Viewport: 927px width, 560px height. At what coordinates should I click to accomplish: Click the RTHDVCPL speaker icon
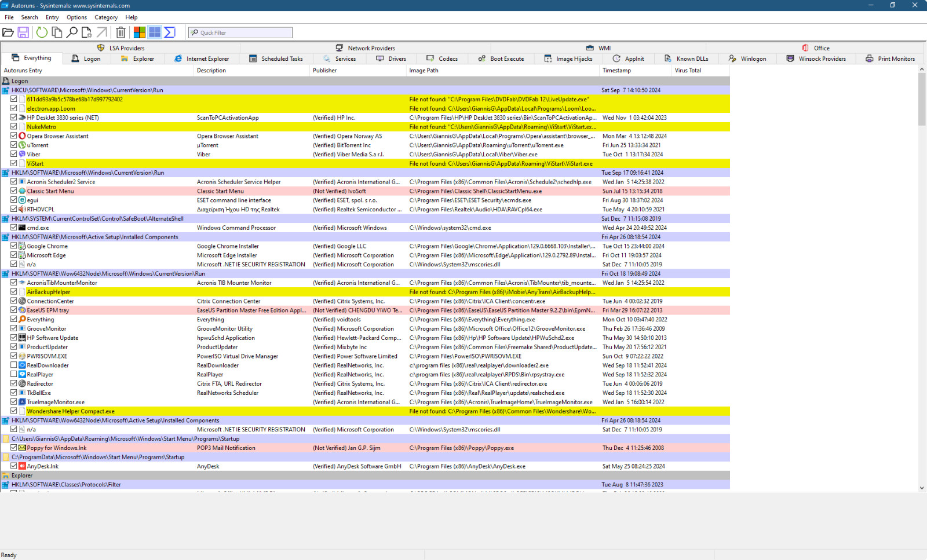(x=22, y=210)
